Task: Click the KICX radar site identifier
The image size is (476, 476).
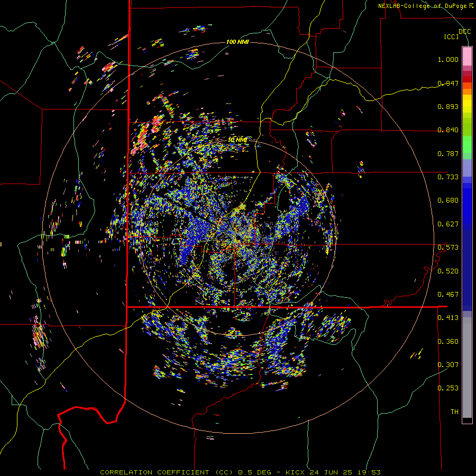Action: point(295,472)
